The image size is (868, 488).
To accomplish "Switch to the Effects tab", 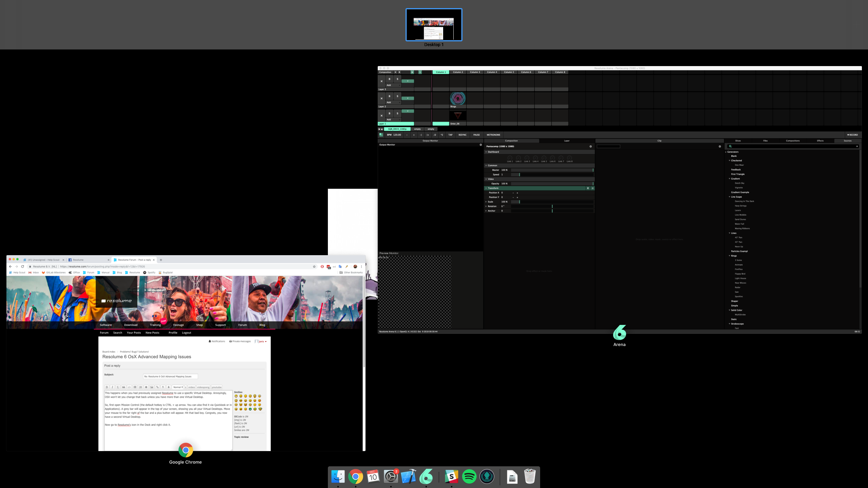I will (820, 141).
